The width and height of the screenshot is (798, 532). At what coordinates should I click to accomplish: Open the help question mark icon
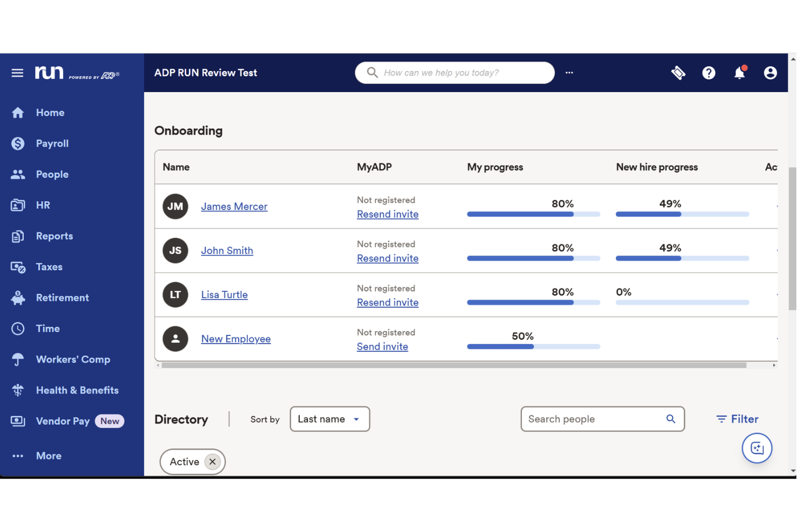pos(709,73)
